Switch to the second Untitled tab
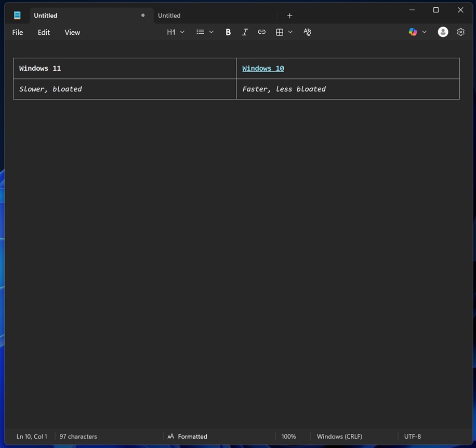 (x=169, y=15)
